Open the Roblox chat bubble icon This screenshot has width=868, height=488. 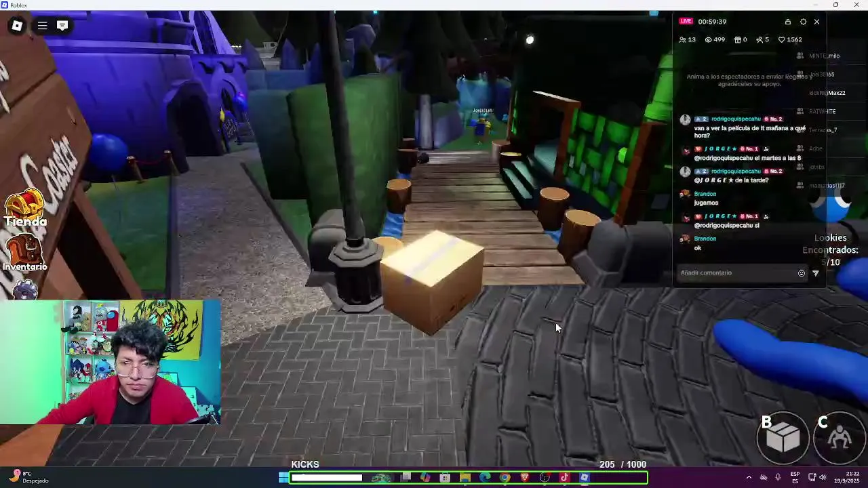pyautogui.click(x=62, y=26)
